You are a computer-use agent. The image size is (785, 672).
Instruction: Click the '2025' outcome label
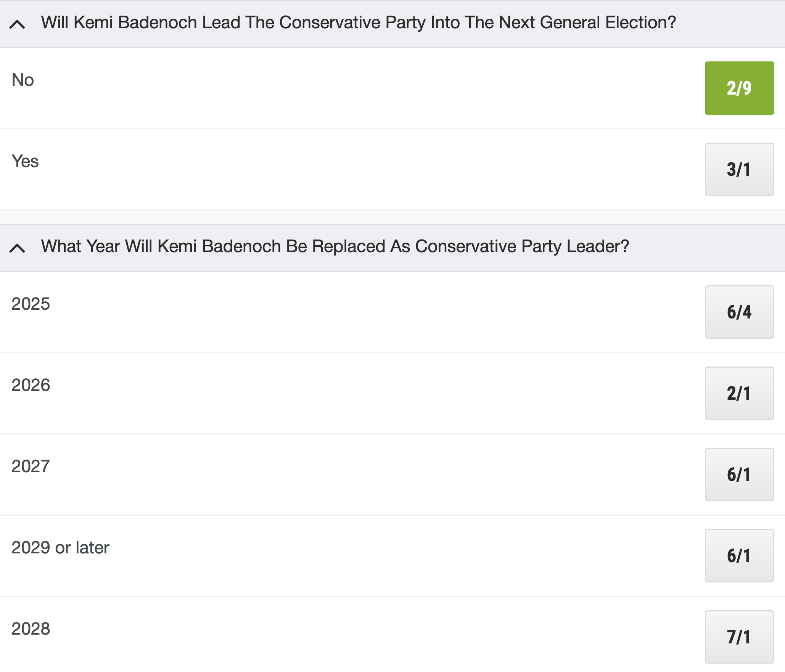click(x=31, y=304)
